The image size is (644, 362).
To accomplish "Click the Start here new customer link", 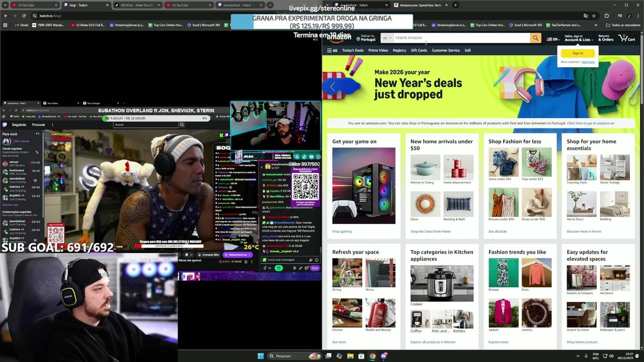I will click(588, 62).
